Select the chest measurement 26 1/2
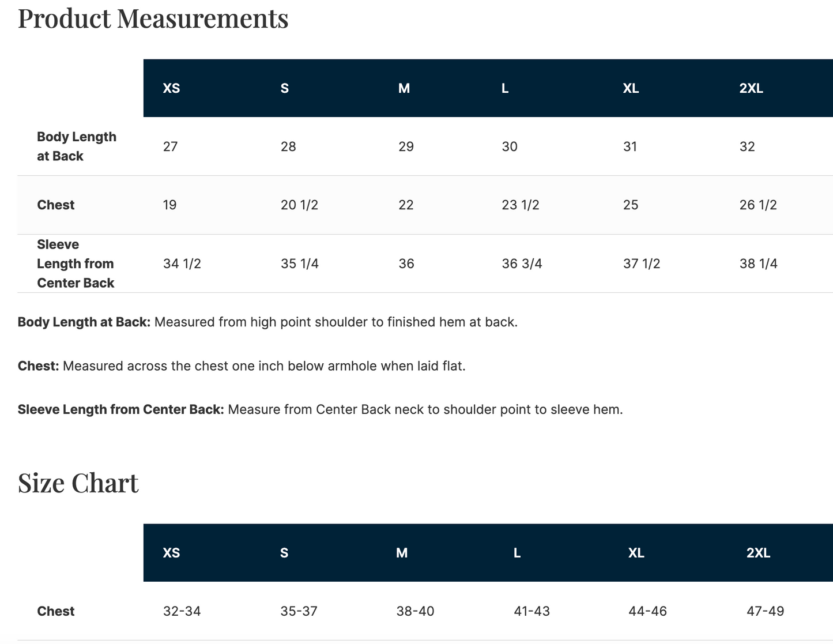Screen dimensions: 833x644 (758, 205)
